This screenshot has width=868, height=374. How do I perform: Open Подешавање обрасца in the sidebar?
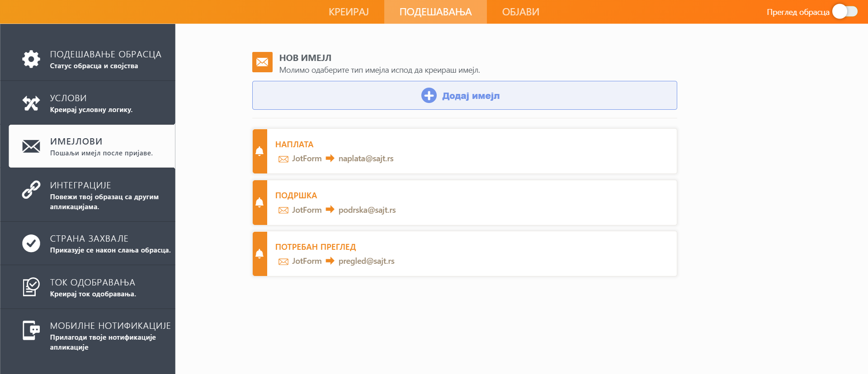click(x=88, y=59)
